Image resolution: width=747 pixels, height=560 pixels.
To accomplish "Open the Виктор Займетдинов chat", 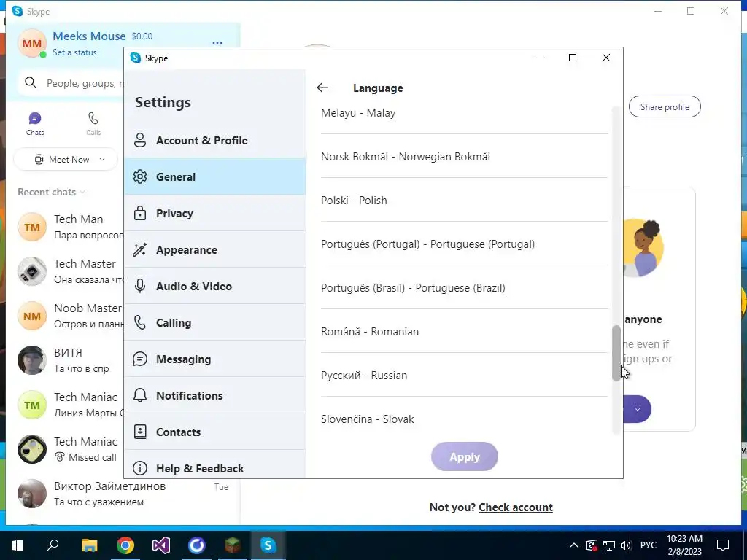I will pyautogui.click(x=124, y=494).
